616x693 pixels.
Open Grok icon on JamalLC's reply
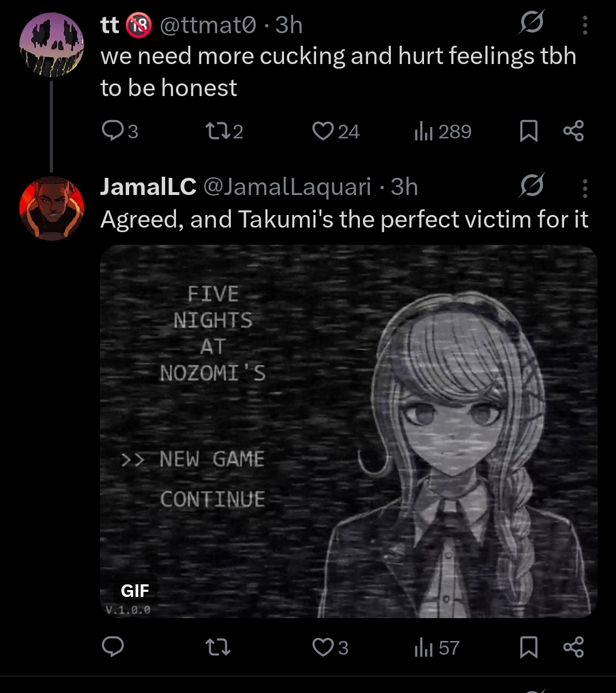tap(532, 186)
